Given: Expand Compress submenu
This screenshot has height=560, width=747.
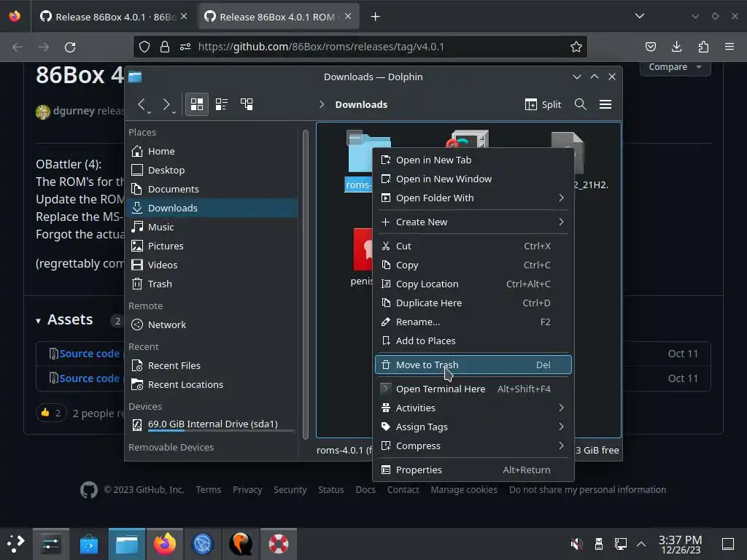Looking at the screenshot, I should [x=473, y=446].
